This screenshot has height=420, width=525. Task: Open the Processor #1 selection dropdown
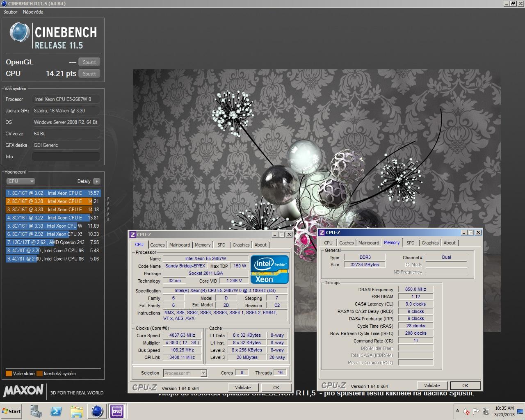(x=185, y=373)
